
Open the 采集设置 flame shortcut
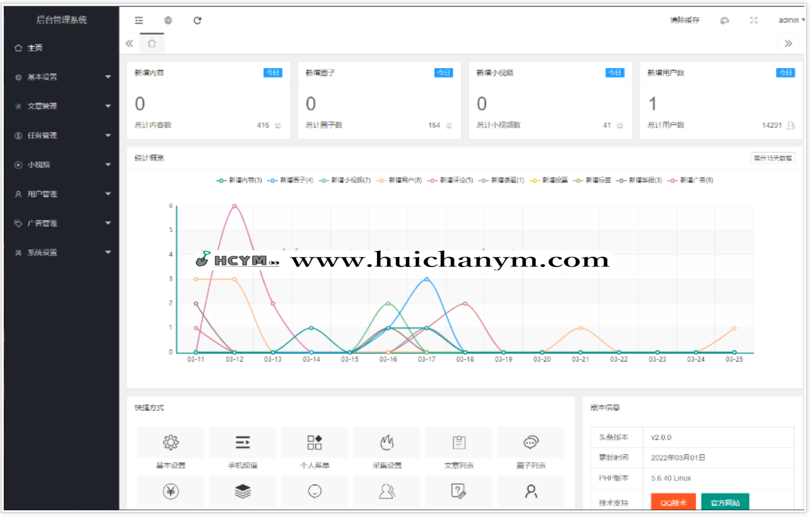387,443
